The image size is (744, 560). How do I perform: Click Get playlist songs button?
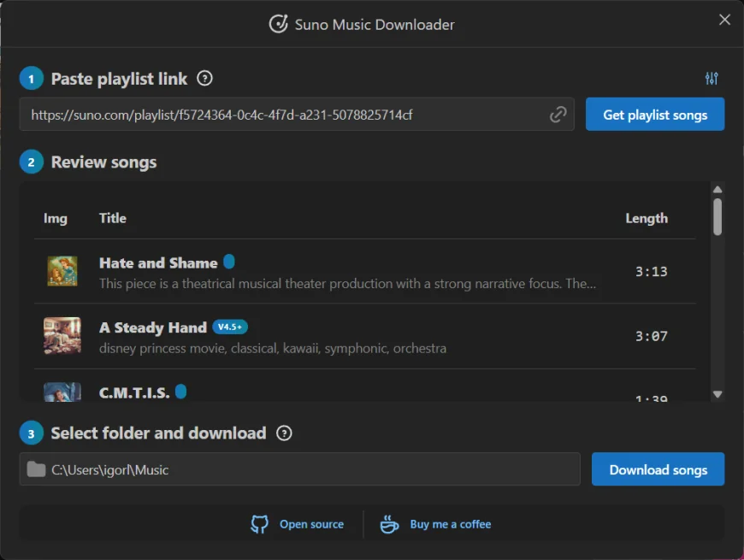[655, 115]
